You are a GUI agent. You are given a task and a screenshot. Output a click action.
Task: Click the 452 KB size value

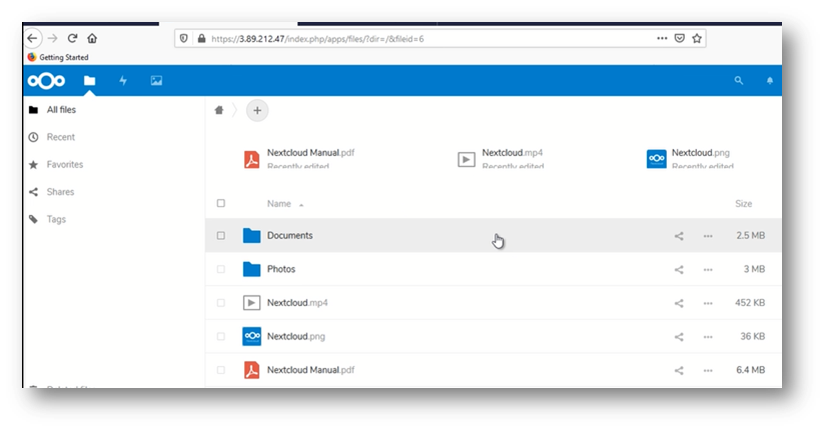(750, 303)
